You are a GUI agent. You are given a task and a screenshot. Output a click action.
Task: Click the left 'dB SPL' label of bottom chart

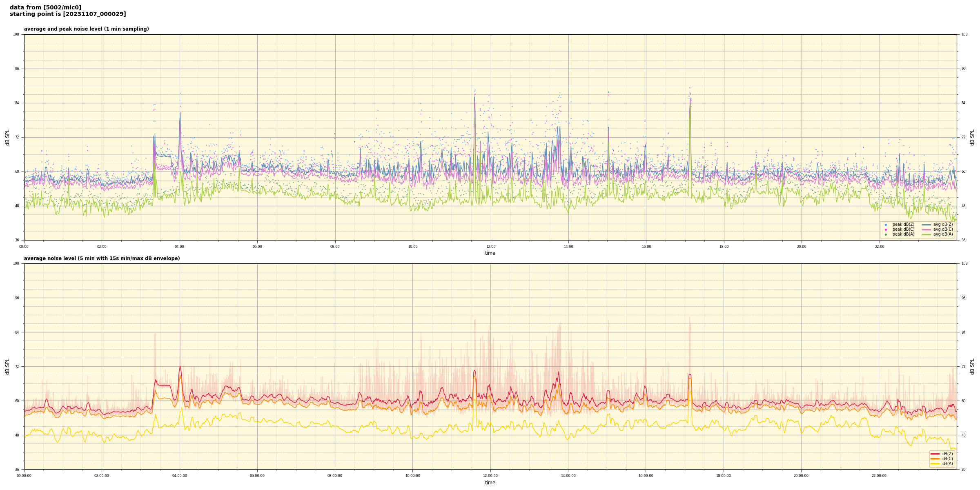click(x=7, y=366)
